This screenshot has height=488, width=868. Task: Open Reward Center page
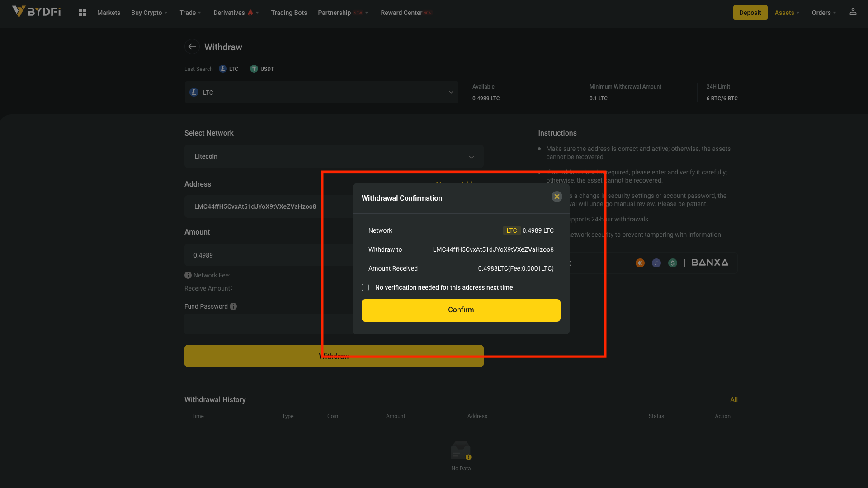pos(406,13)
